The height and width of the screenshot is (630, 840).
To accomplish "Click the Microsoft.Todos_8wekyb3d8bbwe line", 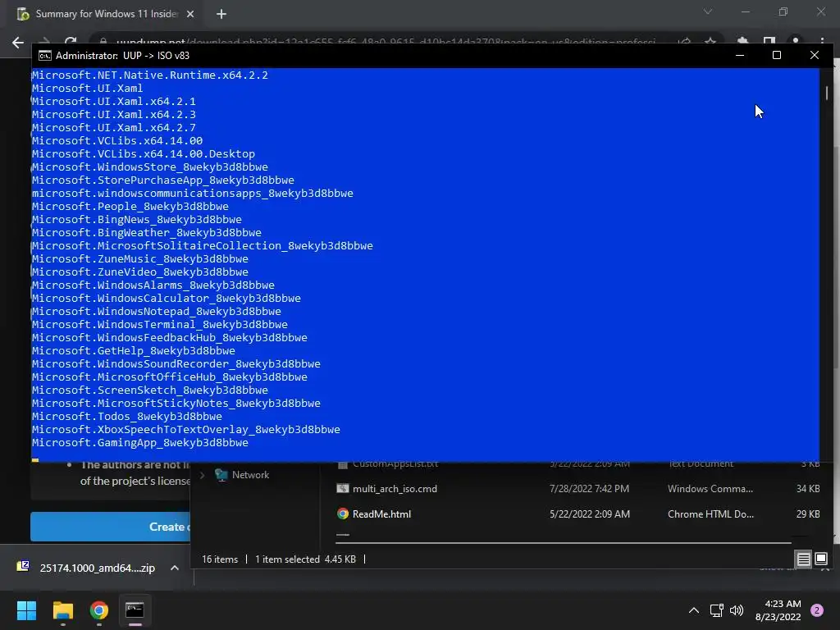I will [127, 417].
